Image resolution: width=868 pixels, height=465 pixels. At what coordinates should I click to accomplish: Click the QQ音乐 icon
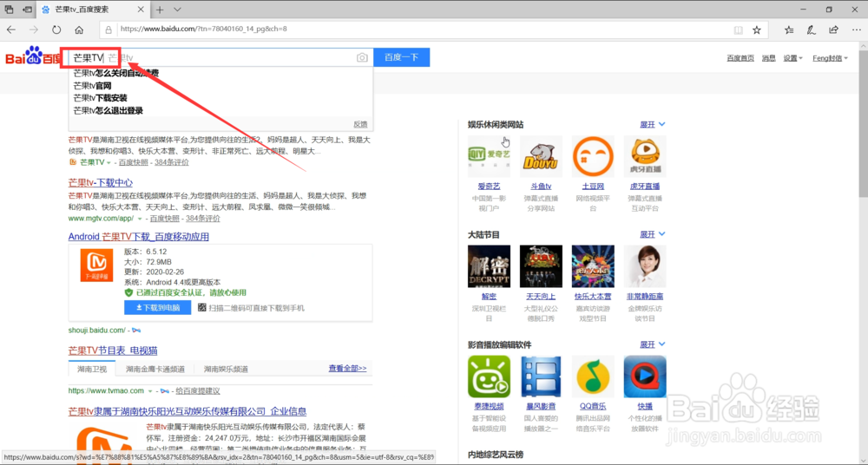(593, 377)
